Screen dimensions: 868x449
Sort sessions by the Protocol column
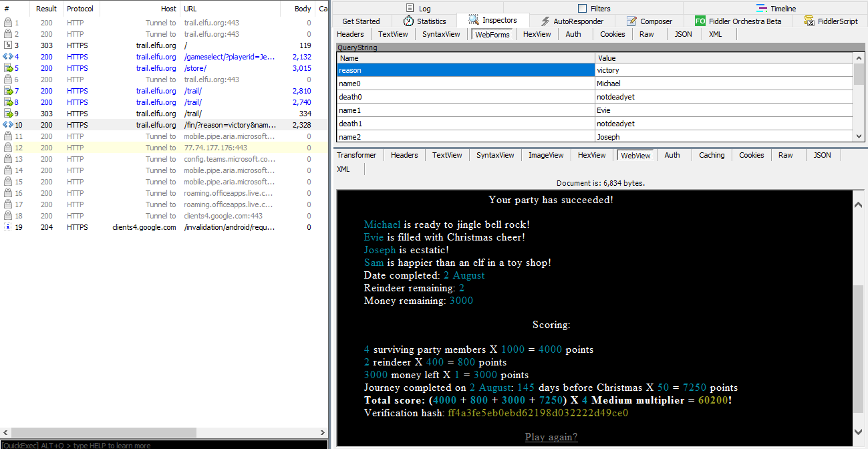(x=80, y=9)
